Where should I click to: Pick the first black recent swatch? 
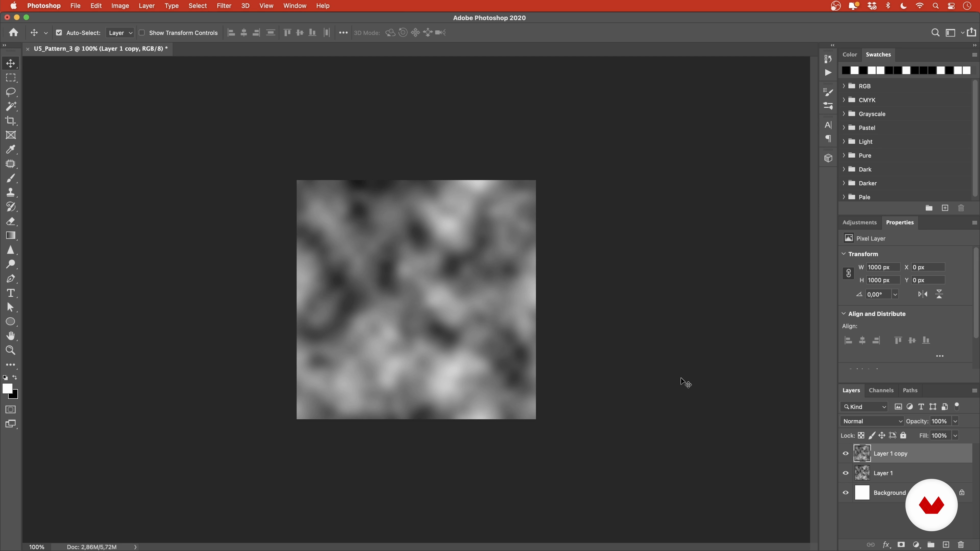(x=846, y=70)
